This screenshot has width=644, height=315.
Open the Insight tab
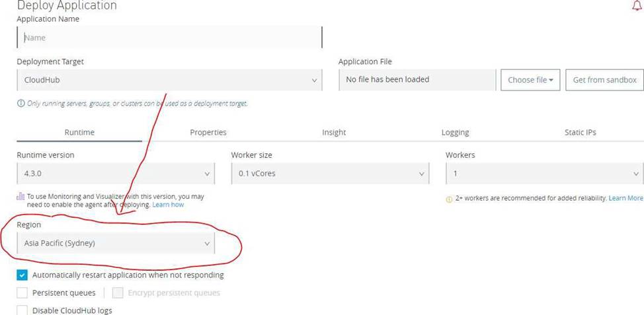[x=334, y=132]
